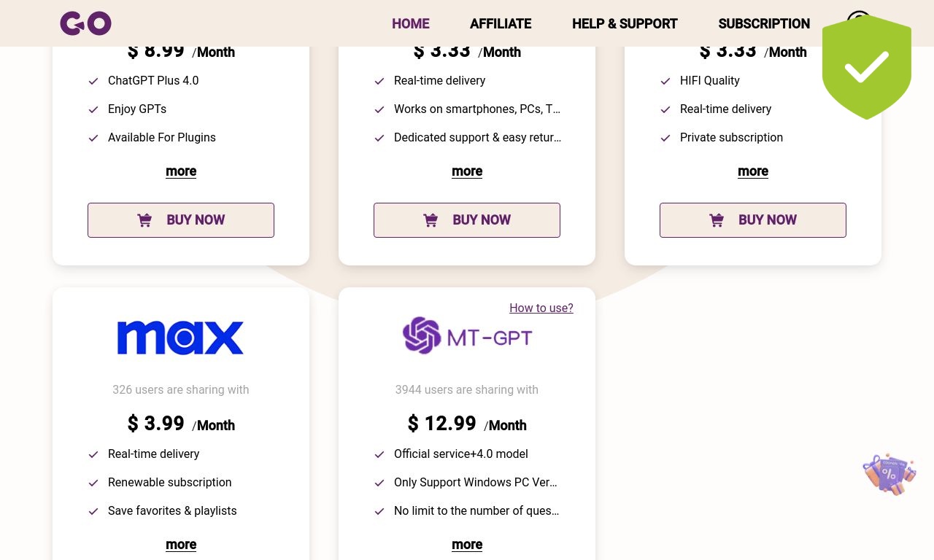Open the coupon discount floating icon
Screen dimensions: 934x560
889,474
